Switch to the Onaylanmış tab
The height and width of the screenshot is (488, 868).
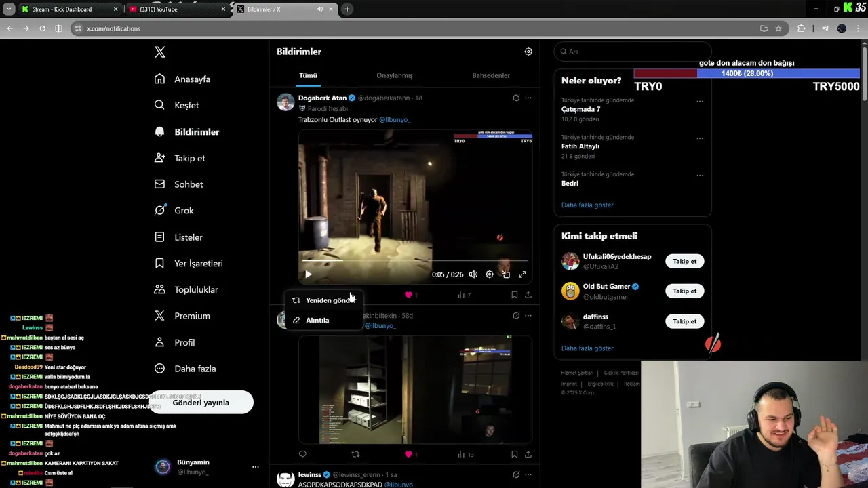[x=395, y=75]
